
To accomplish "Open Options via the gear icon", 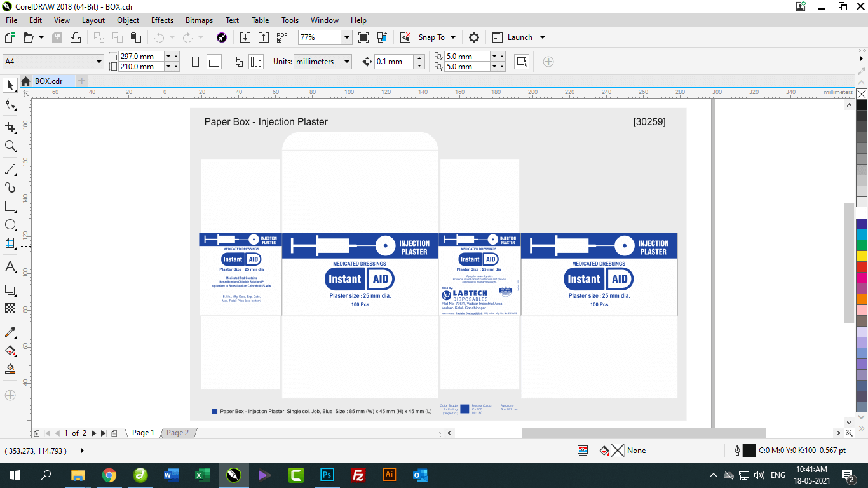I will pyautogui.click(x=474, y=37).
